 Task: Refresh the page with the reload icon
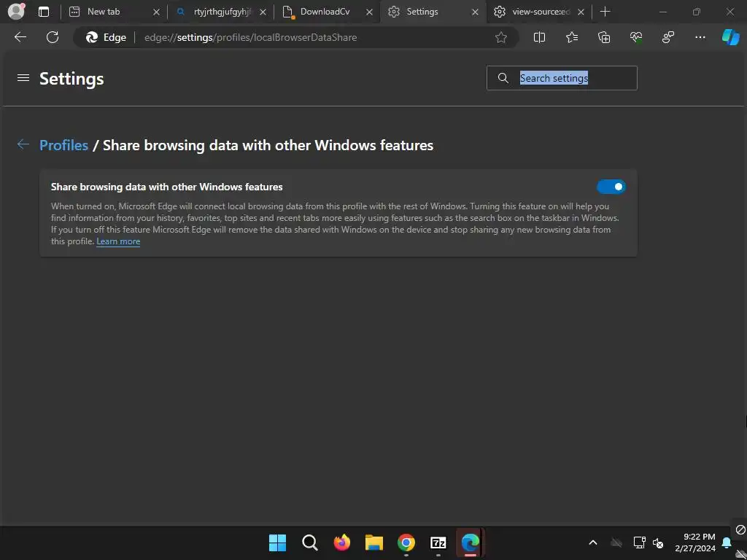[x=53, y=37]
